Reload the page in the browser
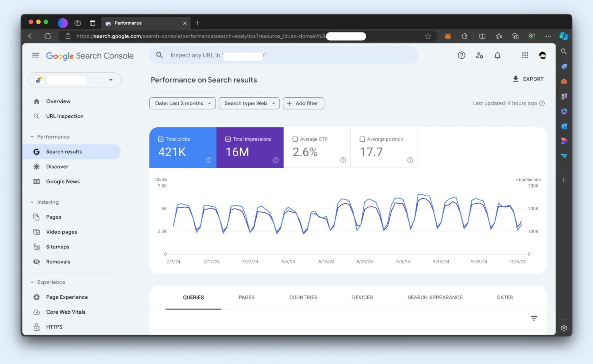The image size is (593, 364). [x=48, y=36]
